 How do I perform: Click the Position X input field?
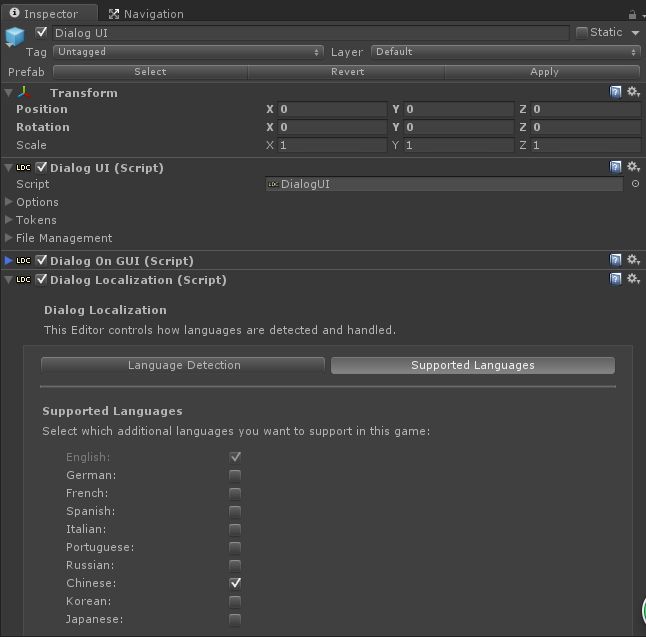tap(332, 109)
